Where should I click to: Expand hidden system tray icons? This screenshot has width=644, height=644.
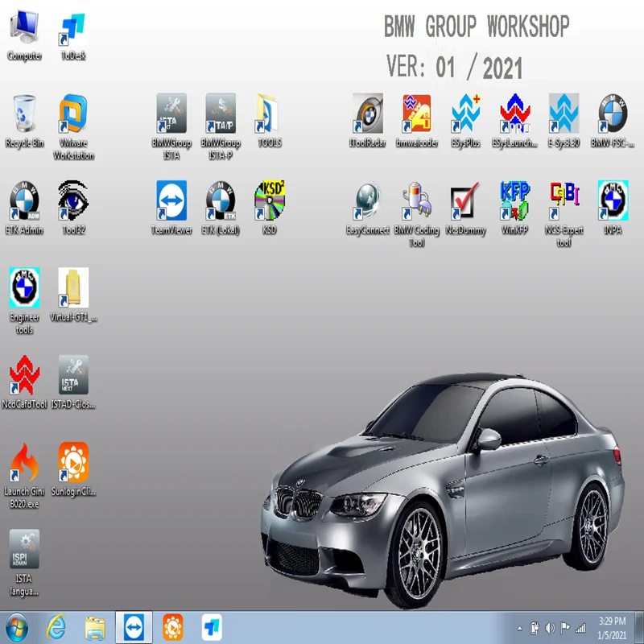coord(522,626)
